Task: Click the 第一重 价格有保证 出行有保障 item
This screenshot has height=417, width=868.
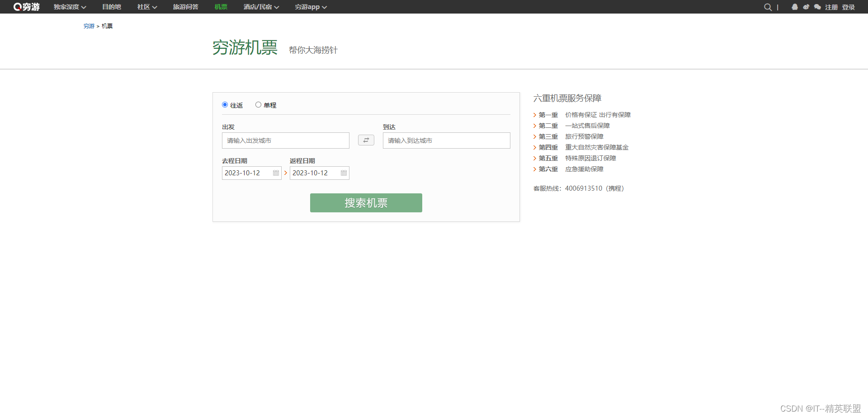Action: [x=582, y=115]
